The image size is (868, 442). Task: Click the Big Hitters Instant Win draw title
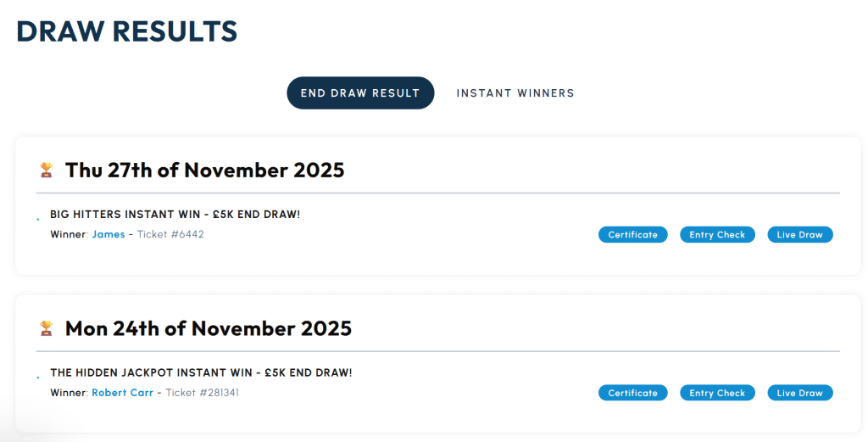(x=175, y=215)
